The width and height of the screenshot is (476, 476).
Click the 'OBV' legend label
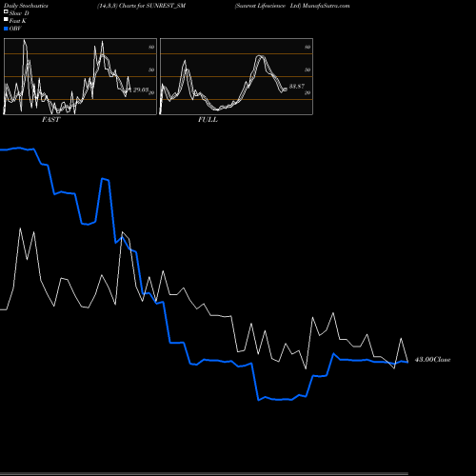point(15,29)
